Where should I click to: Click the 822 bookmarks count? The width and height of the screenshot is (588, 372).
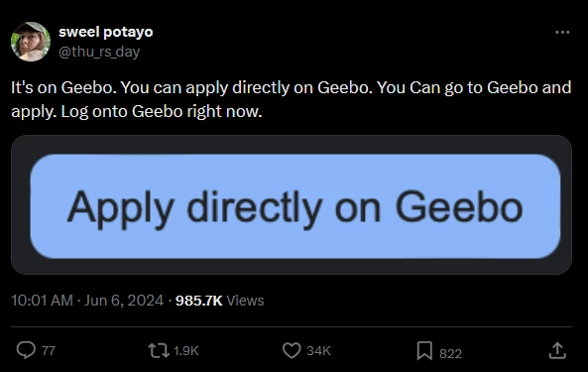coord(450,353)
